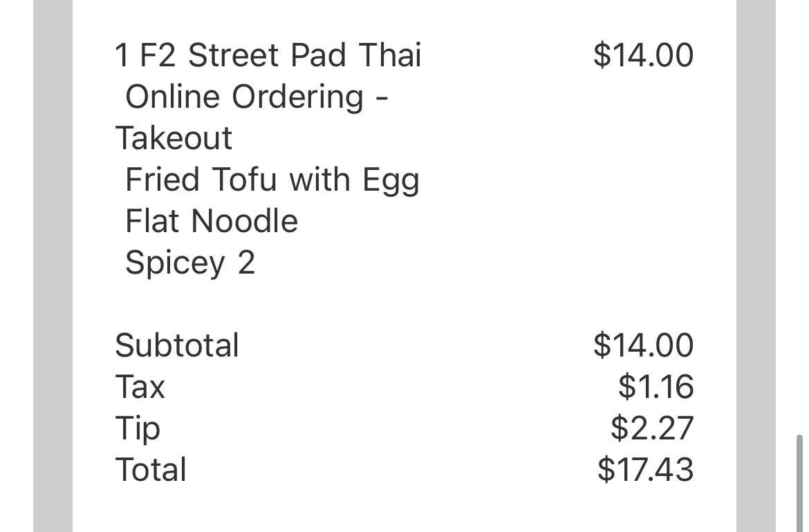Select the total amount $17.43

coord(645,470)
